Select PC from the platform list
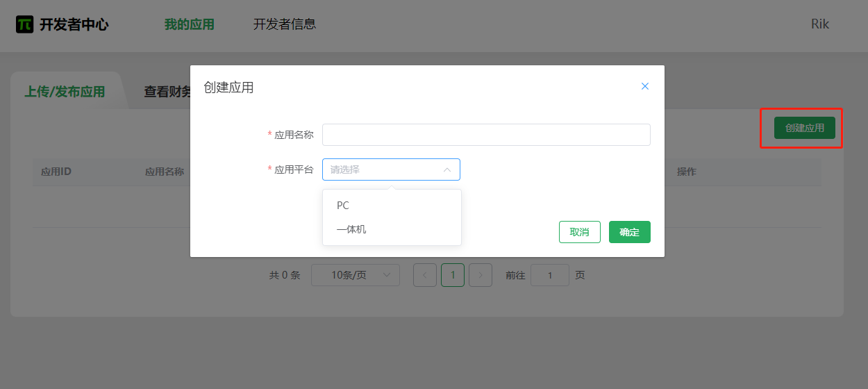Screen dimensions: 868x389 pyautogui.click(x=392, y=206)
